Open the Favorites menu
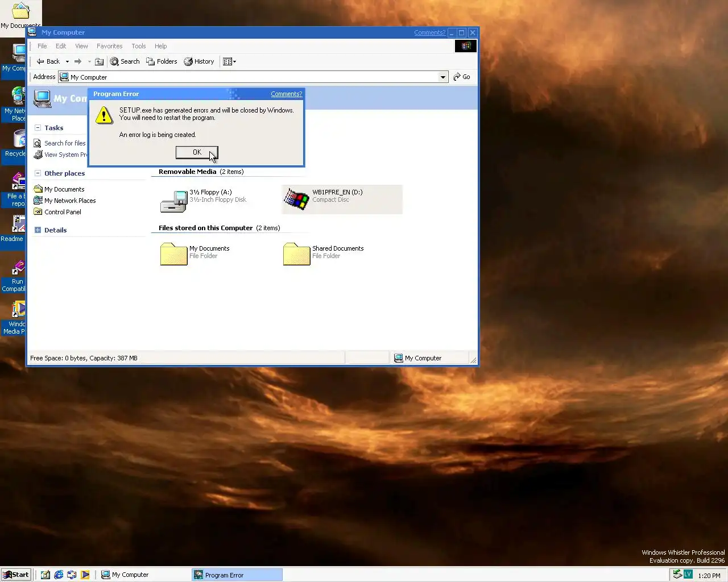 pyautogui.click(x=109, y=46)
